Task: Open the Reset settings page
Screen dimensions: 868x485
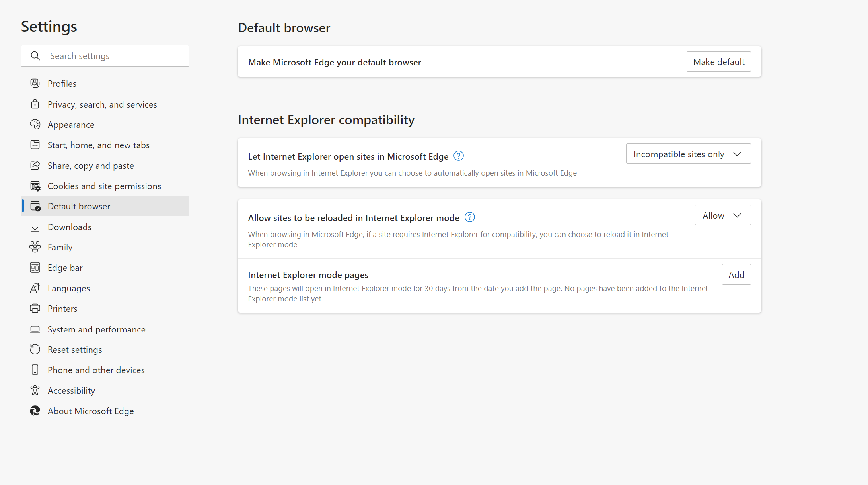Action: click(75, 350)
